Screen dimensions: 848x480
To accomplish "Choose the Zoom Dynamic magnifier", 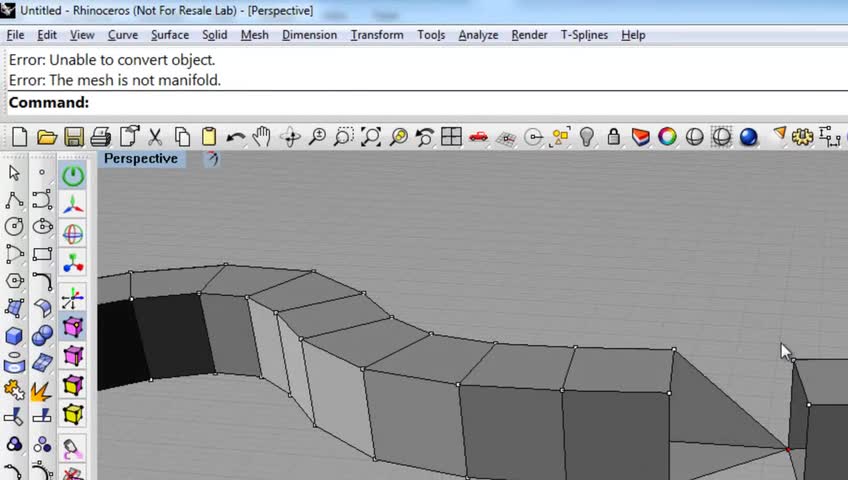I will click(x=317, y=137).
